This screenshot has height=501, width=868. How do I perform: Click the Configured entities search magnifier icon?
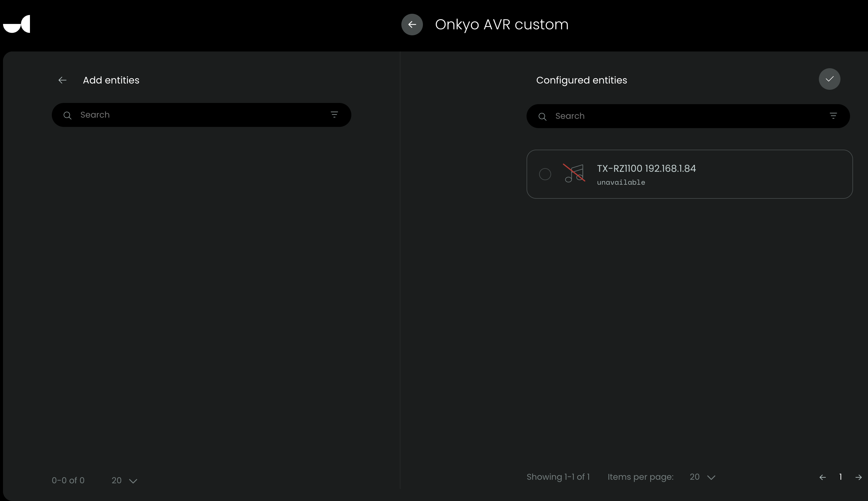click(542, 117)
